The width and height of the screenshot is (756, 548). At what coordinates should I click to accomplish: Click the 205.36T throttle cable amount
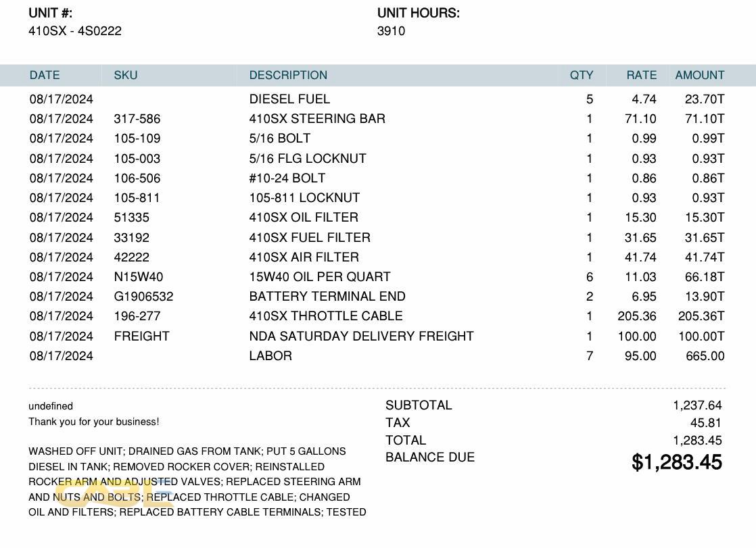pos(701,316)
